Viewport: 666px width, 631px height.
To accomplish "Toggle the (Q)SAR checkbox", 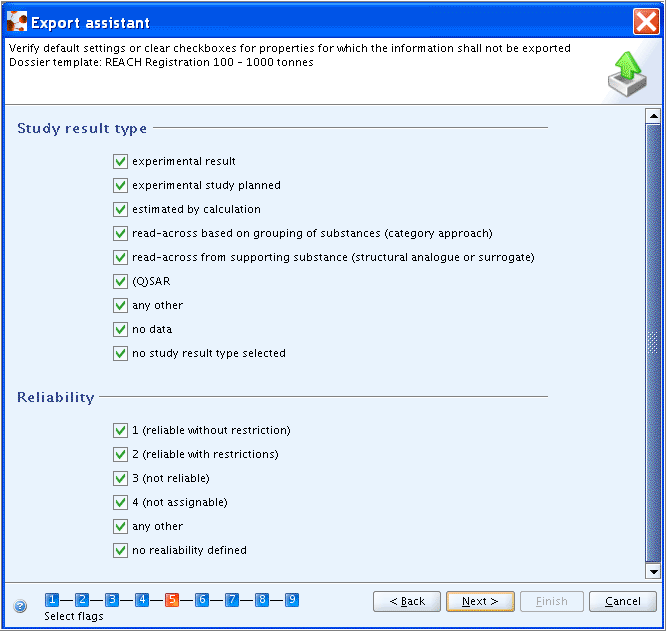I will click(121, 281).
